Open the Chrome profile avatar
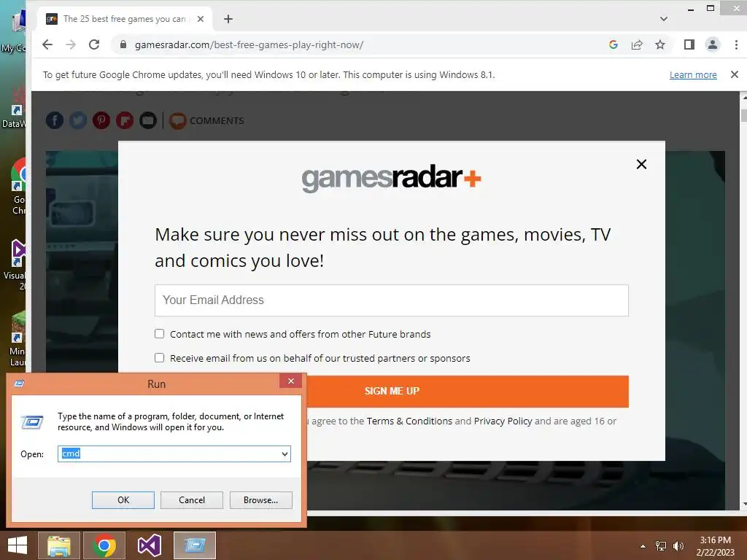The height and width of the screenshot is (560, 747). point(712,44)
